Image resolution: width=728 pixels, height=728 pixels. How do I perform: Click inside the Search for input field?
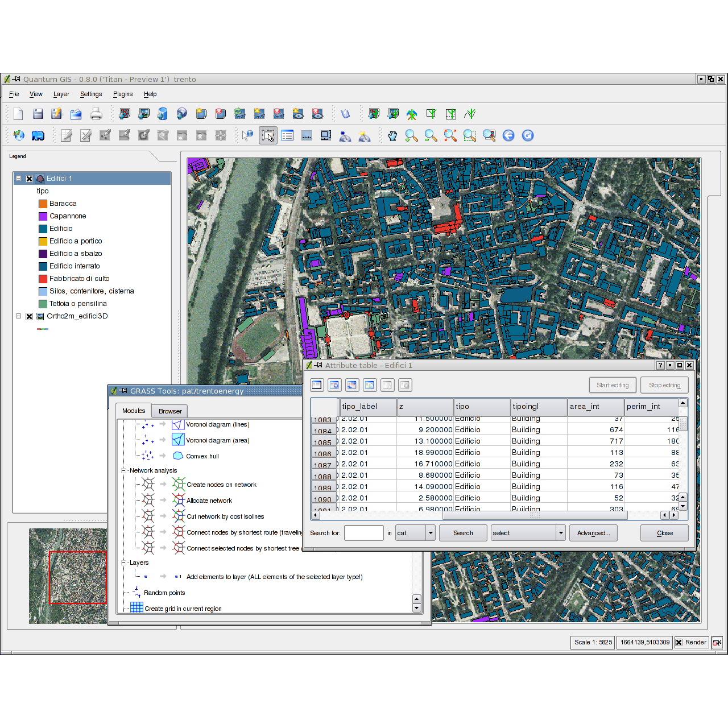pos(364,533)
